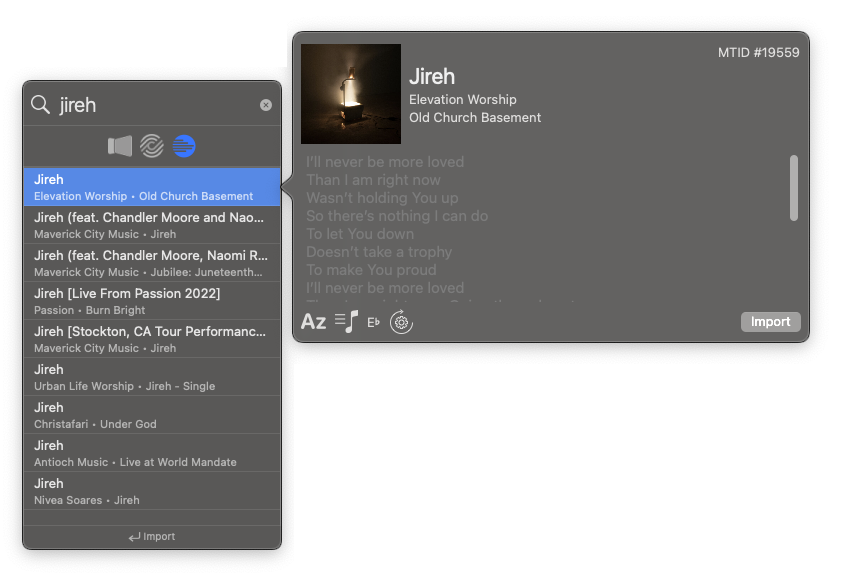Click the Jireh song title in preview
The image size is (845, 576).
[x=432, y=77]
